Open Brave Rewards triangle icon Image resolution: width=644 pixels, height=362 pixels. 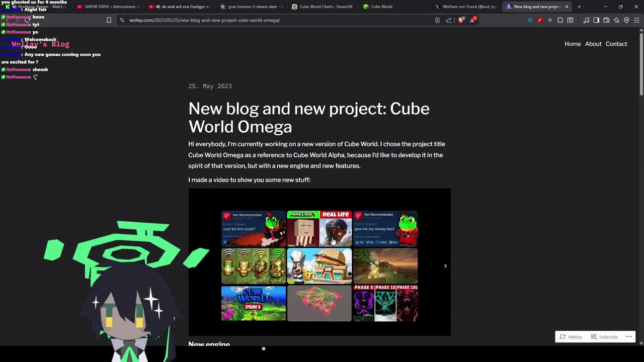(473, 20)
